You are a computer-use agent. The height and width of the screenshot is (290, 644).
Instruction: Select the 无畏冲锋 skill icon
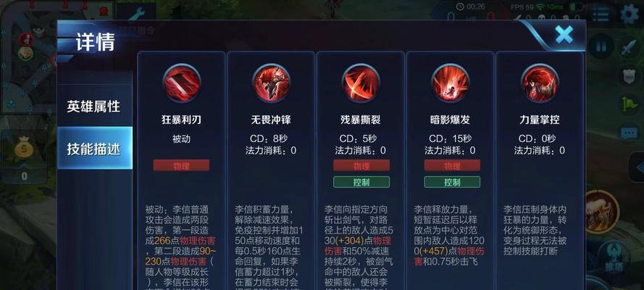[x=271, y=83]
